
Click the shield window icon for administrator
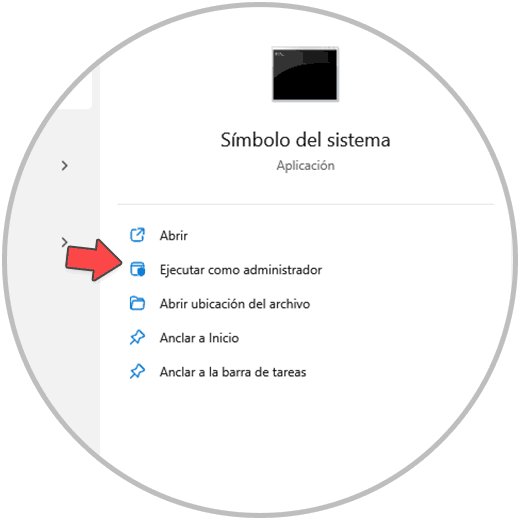pyautogui.click(x=137, y=269)
